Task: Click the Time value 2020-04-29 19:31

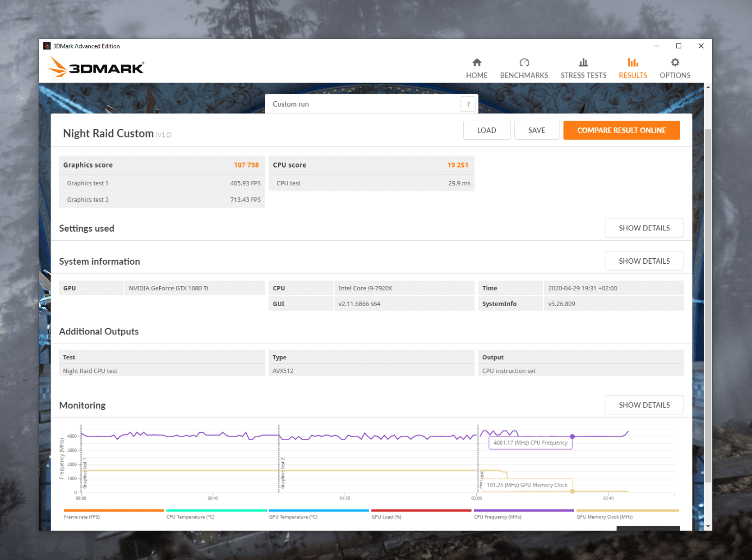Action: tap(582, 289)
